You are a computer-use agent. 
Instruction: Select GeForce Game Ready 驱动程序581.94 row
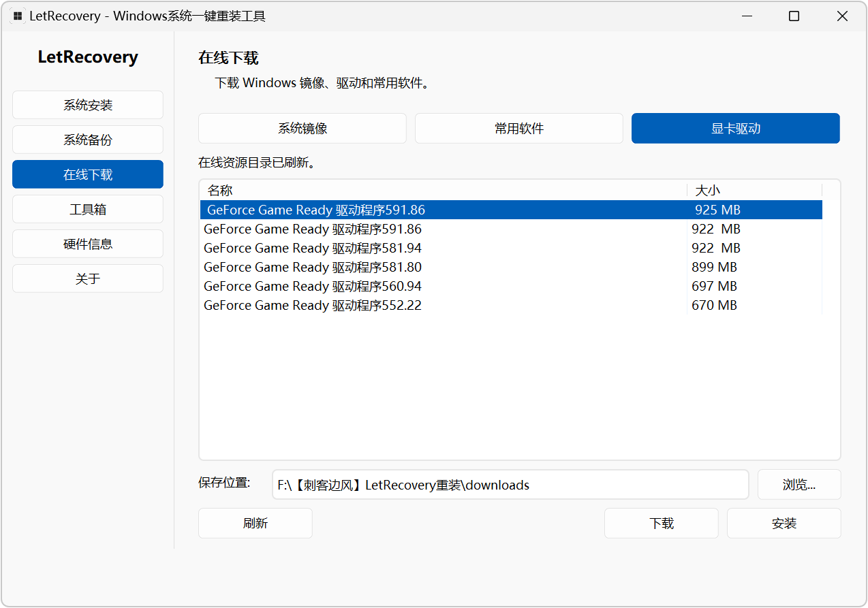click(x=511, y=248)
